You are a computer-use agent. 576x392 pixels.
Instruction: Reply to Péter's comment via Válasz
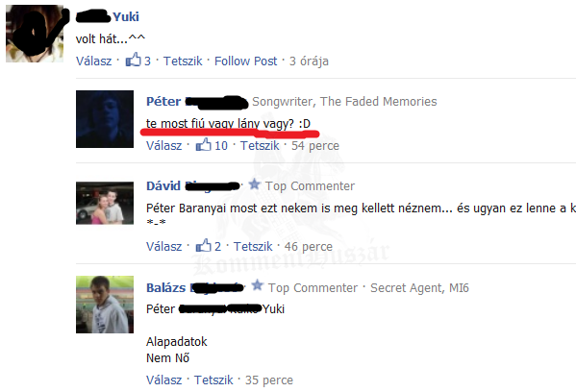pos(163,145)
